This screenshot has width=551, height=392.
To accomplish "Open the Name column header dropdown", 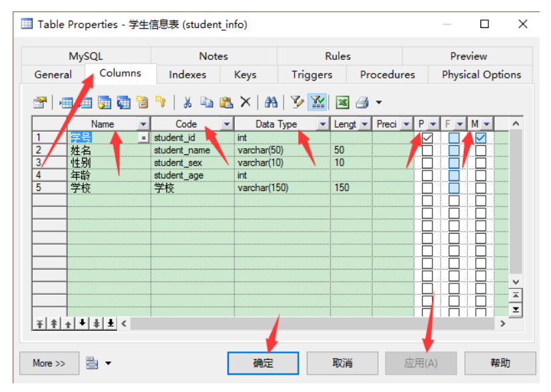I will [143, 124].
